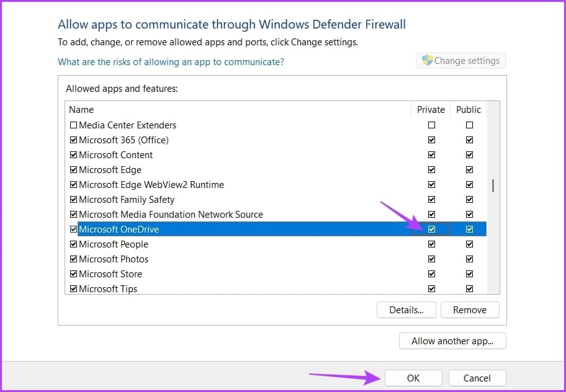Toggle Private for Media Foundation Network Source

click(431, 214)
